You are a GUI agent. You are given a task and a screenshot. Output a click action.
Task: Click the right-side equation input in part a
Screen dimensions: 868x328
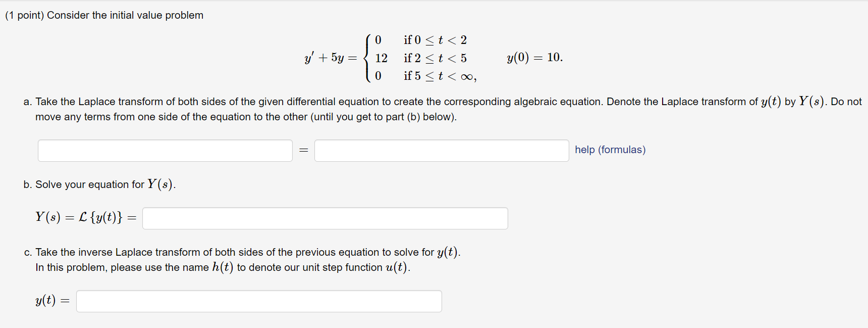point(442,151)
